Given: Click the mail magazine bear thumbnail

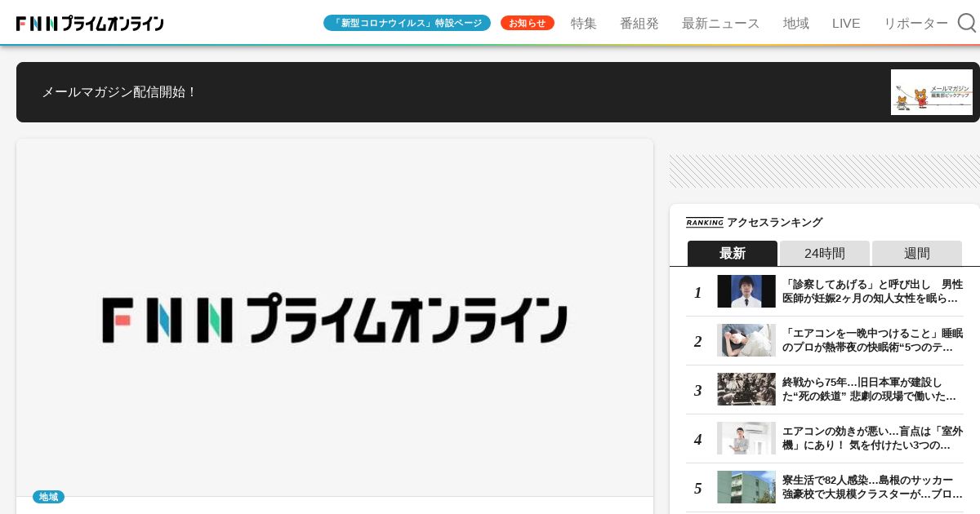Looking at the screenshot, I should click(x=932, y=92).
